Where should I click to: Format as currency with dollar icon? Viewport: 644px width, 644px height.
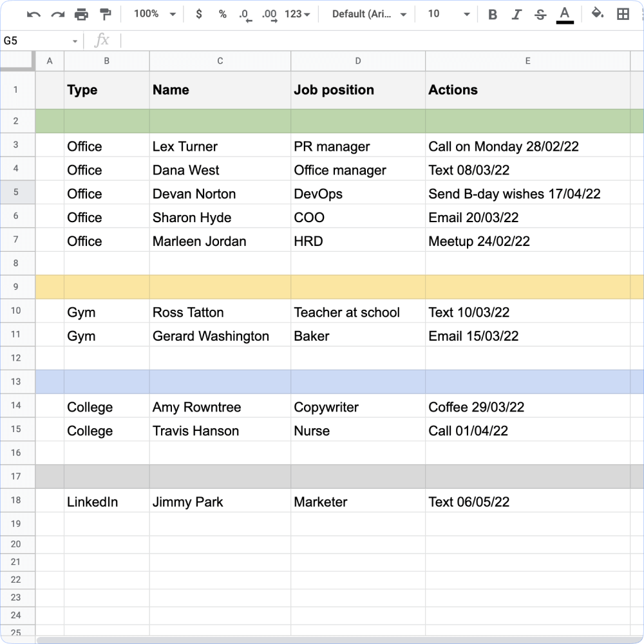(x=199, y=14)
